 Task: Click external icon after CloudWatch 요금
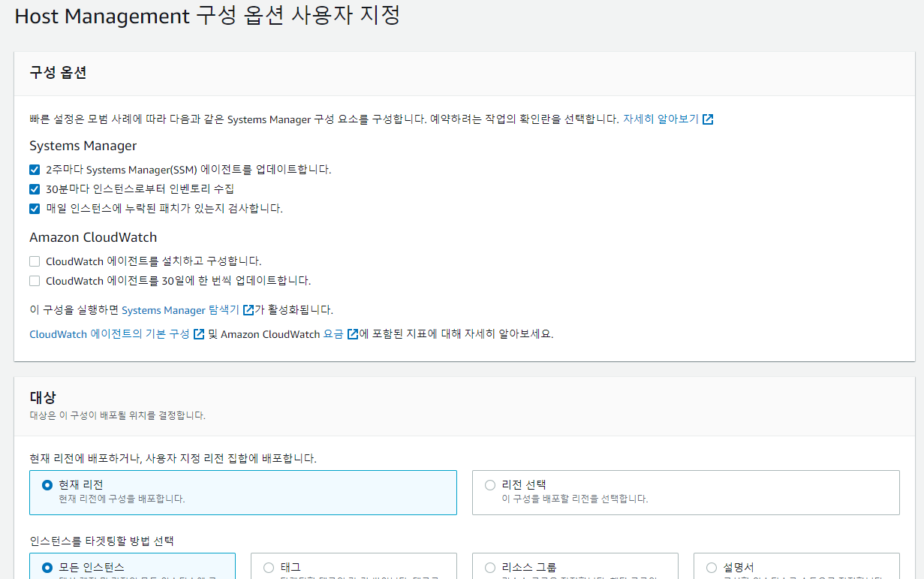click(353, 334)
